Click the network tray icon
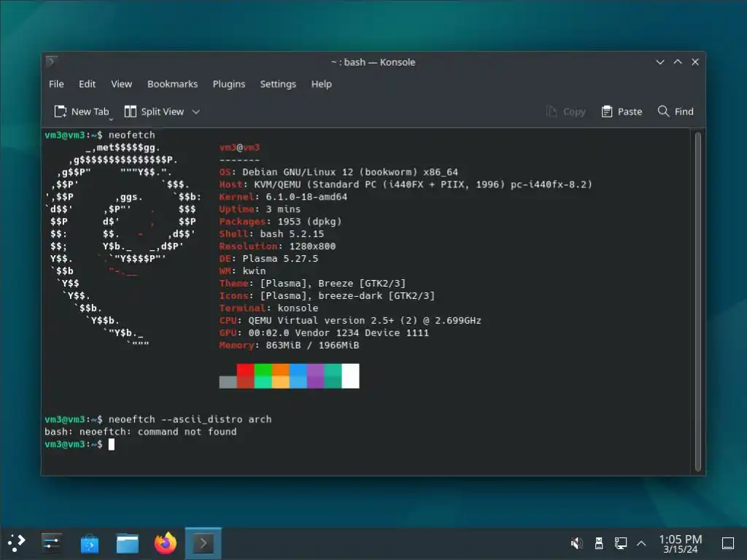Image resolution: width=747 pixels, height=560 pixels. (620, 543)
